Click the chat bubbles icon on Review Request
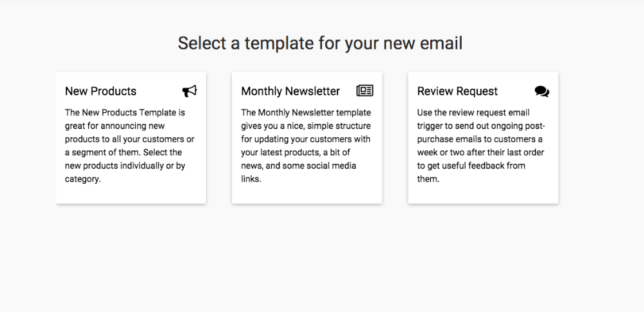The image size is (644, 312). click(x=542, y=92)
